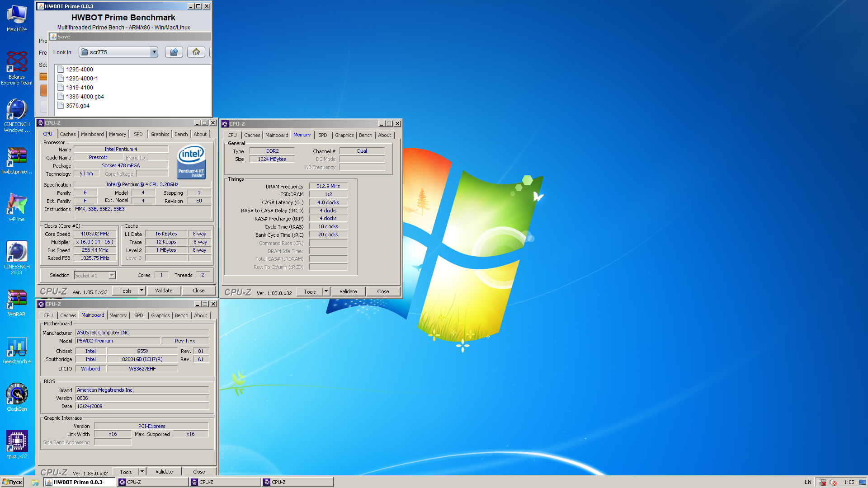Image resolution: width=868 pixels, height=488 pixels.
Task: Click DRAM Frequency value 512.9 MHz
Action: pos(328,186)
